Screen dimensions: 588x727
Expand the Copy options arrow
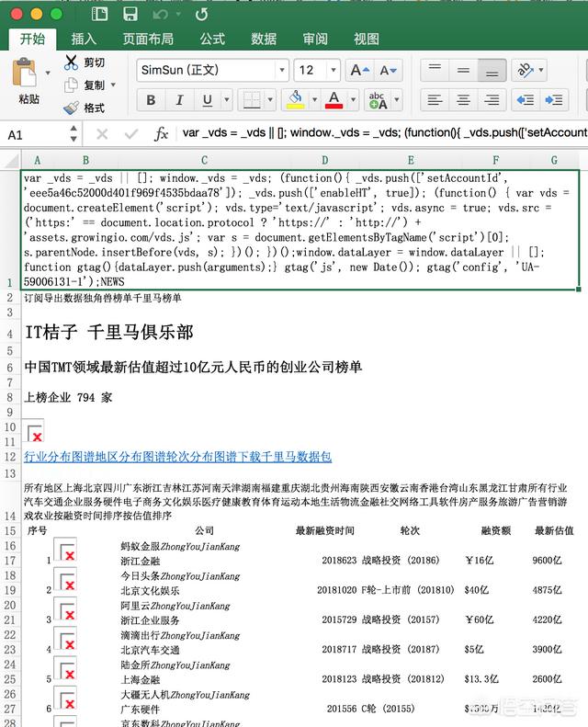[x=113, y=85]
